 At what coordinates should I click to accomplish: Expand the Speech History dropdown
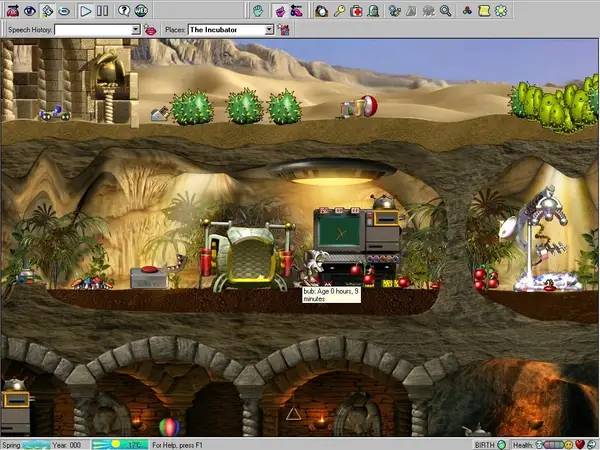[x=135, y=30]
